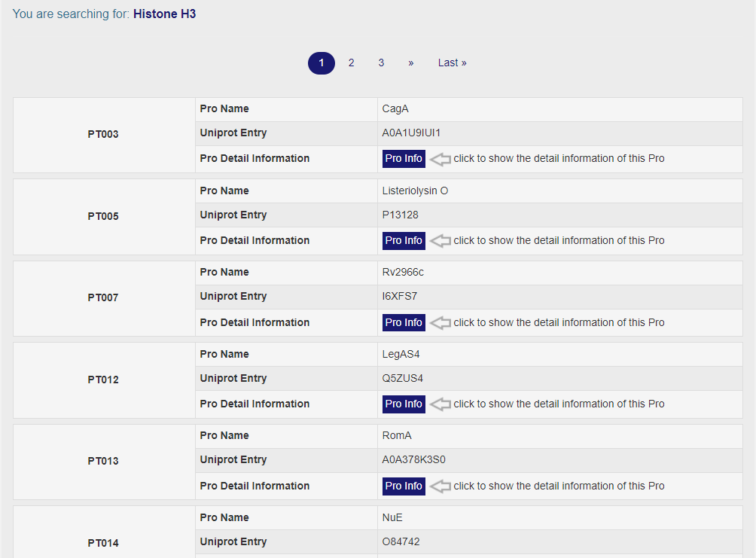Click Pro Info button for RomA

(x=404, y=486)
